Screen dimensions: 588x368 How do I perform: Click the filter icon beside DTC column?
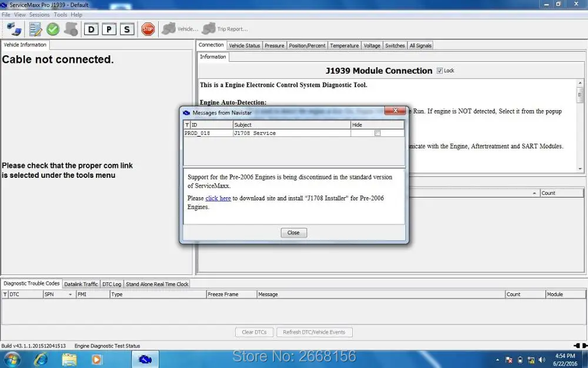5,294
